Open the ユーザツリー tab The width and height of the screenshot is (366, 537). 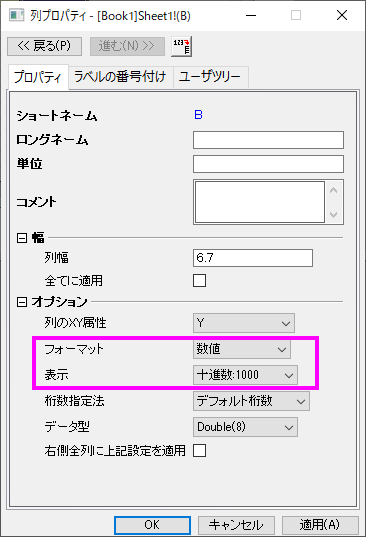[210, 77]
